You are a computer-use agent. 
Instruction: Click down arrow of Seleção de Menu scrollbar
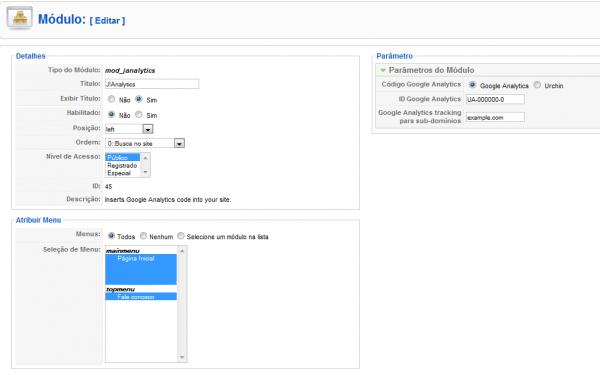182,357
